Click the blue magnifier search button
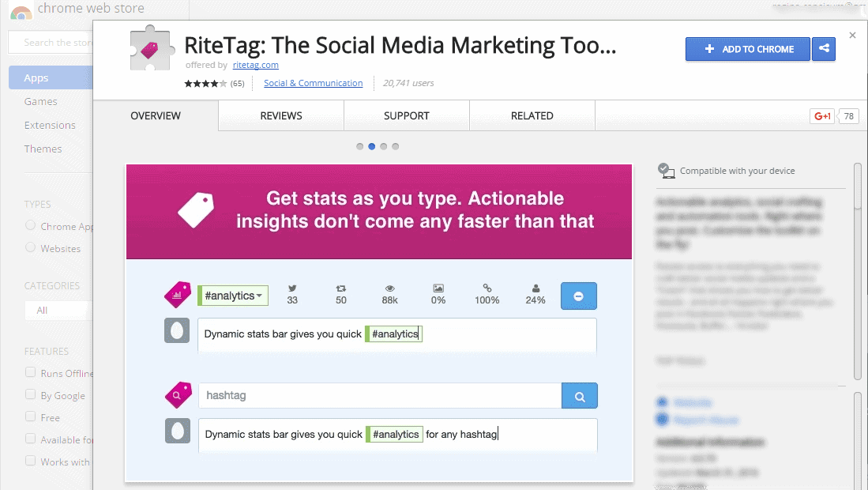Screen dimensions: 868x490 pos(580,396)
